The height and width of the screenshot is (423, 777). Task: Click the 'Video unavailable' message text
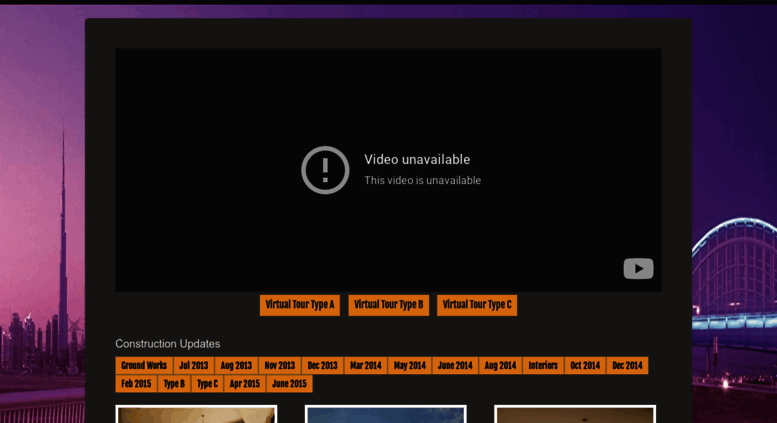click(x=417, y=159)
